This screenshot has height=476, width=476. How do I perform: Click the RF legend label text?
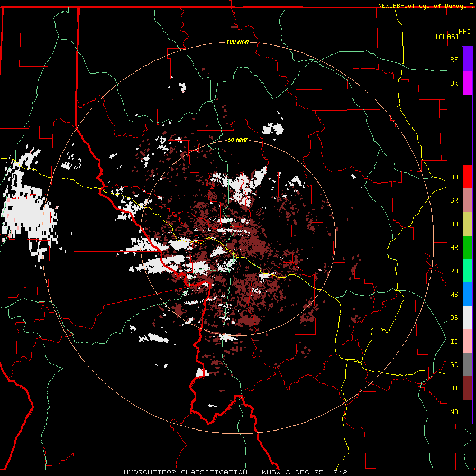pyautogui.click(x=454, y=59)
